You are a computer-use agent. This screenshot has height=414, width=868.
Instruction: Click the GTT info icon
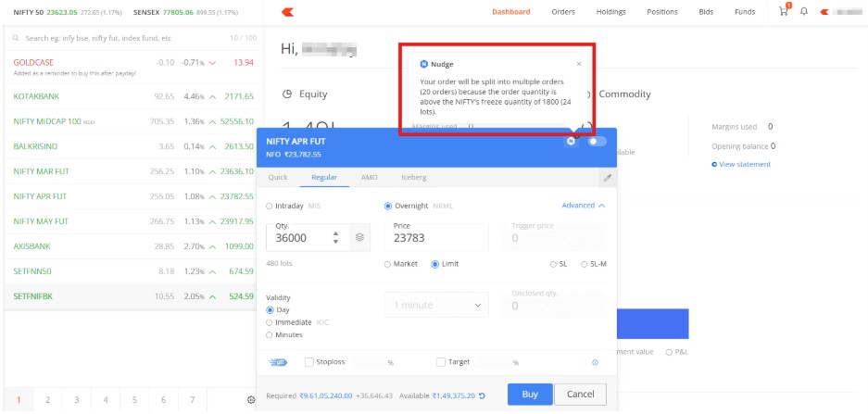[x=595, y=362]
